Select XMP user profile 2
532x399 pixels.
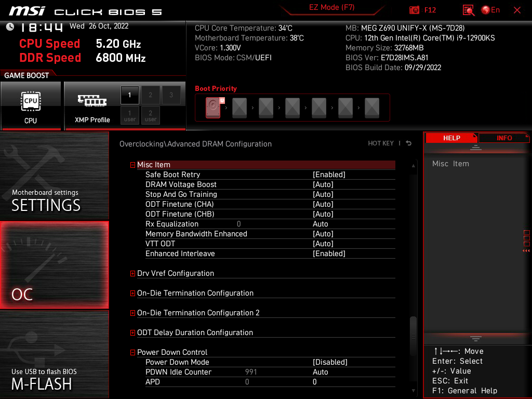point(150,115)
